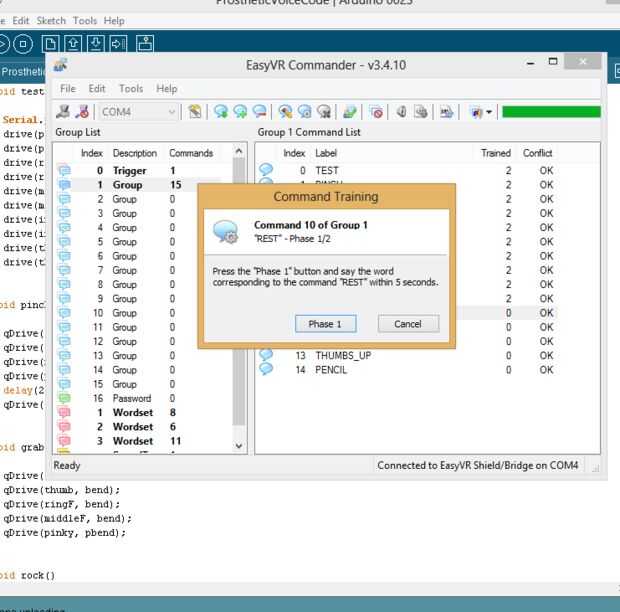Click the speech bubble icon beside PENCIL
The image size is (620, 612).
266,369
